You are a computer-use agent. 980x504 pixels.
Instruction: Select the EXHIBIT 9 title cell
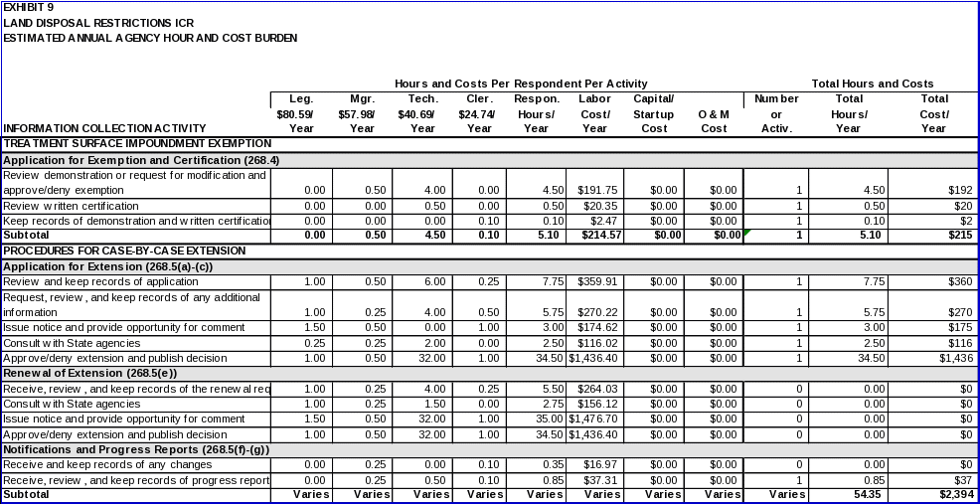(x=29, y=7)
